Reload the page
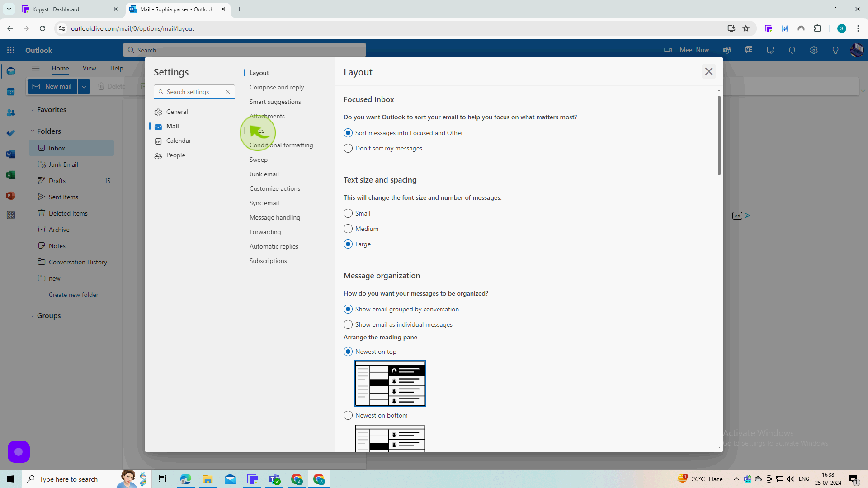Image resolution: width=868 pixels, height=488 pixels. pos(42,28)
